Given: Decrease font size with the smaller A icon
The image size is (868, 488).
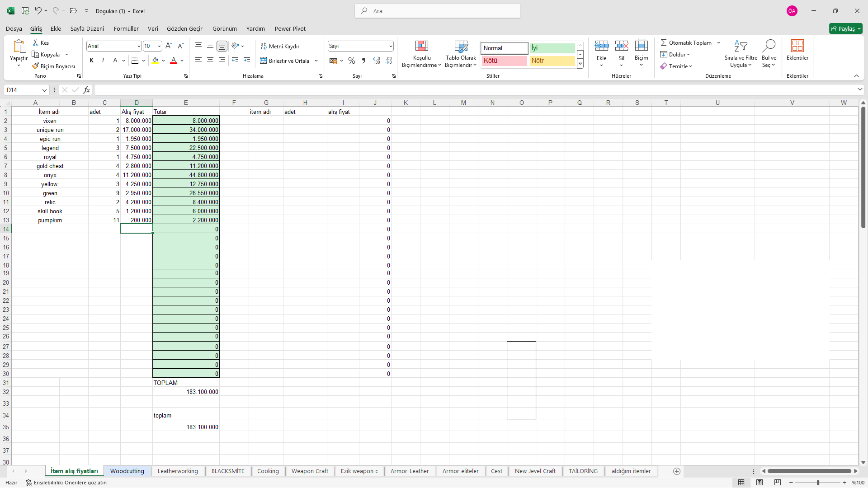Looking at the screenshot, I should (180, 46).
